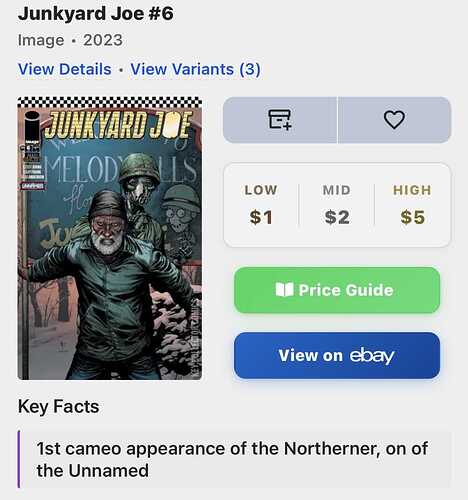Screen dimensions: 468x500
Task: Select the MID $2 price value
Action: click(x=337, y=217)
